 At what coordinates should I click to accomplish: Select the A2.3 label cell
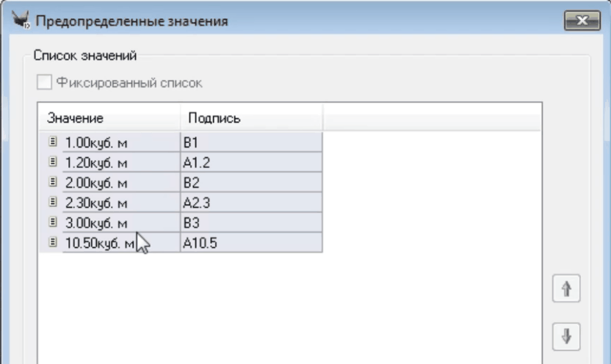tap(251, 203)
